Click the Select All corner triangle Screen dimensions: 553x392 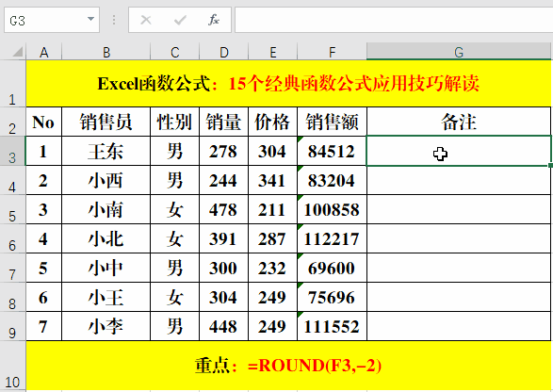18,52
